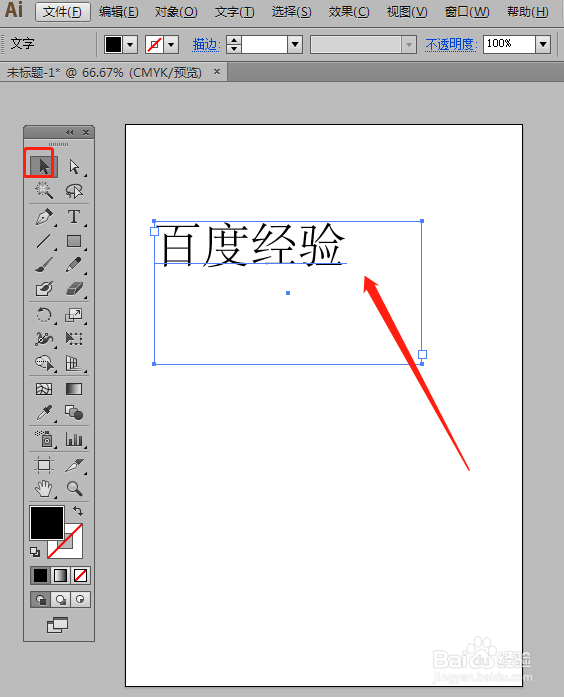This screenshot has width=564, height=697.
Task: Select the Selection tool (black arrow)
Action: coord(44,167)
